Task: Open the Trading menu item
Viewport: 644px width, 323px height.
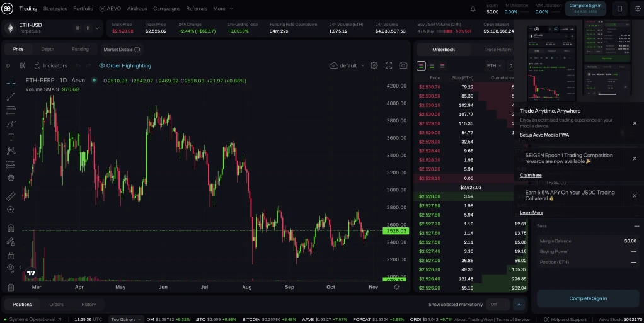Action: [28, 8]
